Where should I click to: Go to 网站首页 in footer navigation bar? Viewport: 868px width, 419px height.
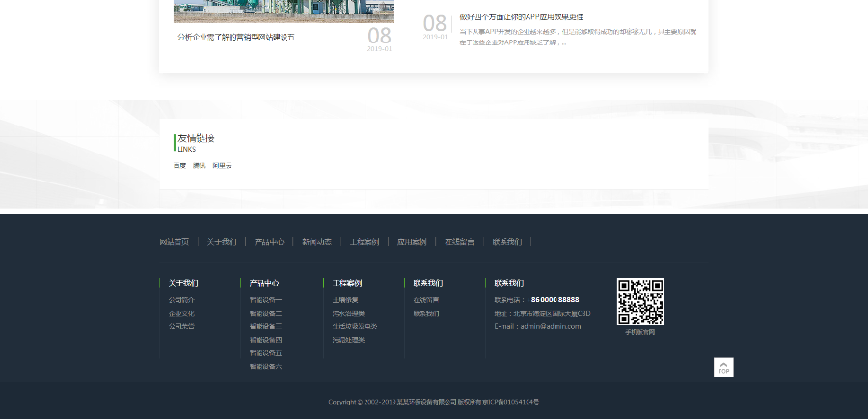tap(175, 242)
